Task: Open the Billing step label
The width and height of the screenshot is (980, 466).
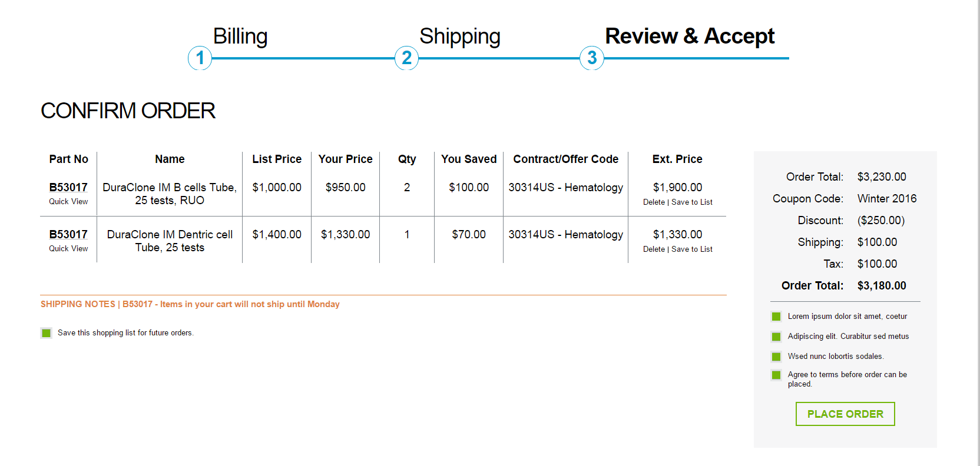Action: (x=240, y=36)
